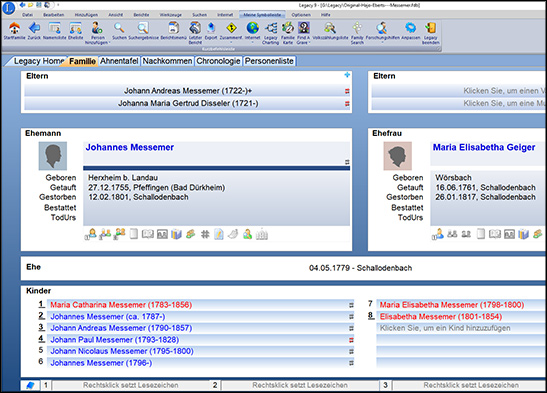
Task: Click Legacy beenden exit icon
Action: coord(430,28)
